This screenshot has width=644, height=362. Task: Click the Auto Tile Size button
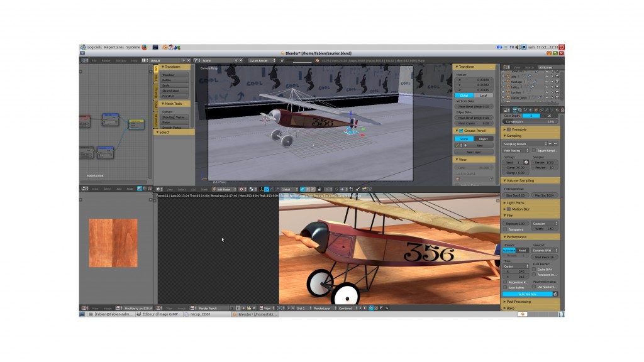click(x=527, y=293)
